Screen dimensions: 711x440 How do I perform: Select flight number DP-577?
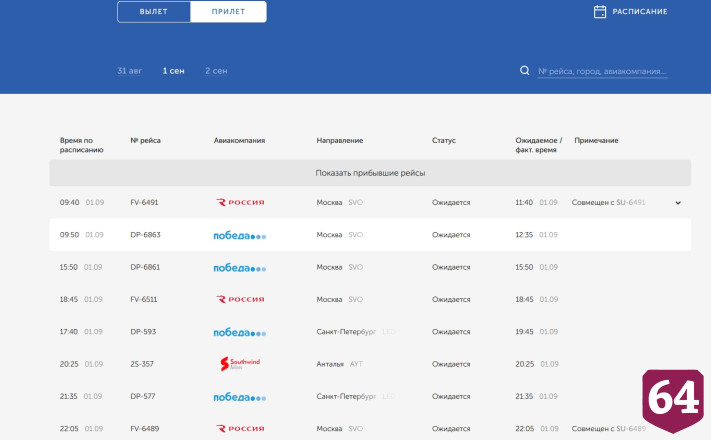pos(142,396)
